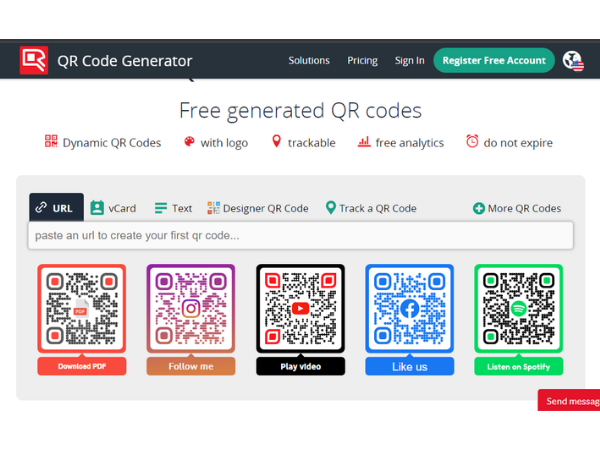Image resolution: width=600 pixels, height=450 pixels.
Task: Click the do not expire text
Action: [518, 143]
